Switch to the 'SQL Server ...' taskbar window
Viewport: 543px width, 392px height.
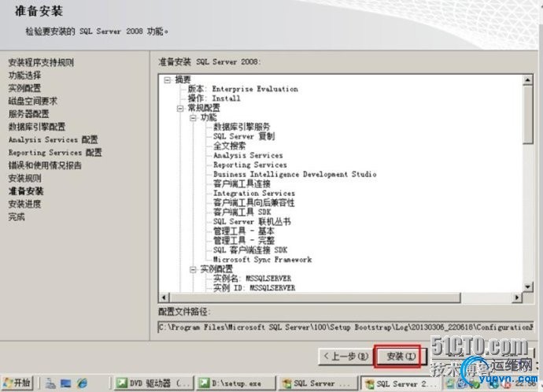pyautogui.click(x=319, y=383)
